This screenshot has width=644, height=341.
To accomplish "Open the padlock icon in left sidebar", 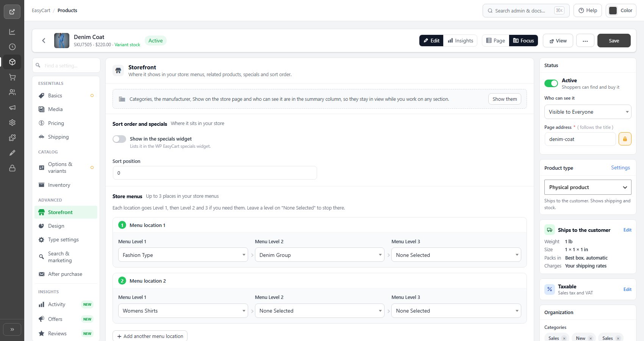I will coord(12,168).
